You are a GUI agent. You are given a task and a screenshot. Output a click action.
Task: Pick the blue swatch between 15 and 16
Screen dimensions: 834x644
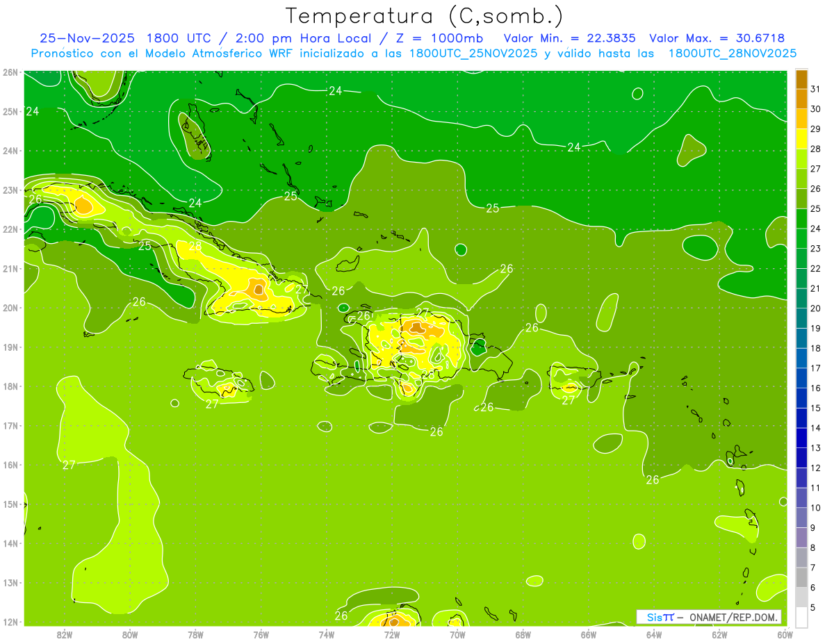[x=802, y=397]
